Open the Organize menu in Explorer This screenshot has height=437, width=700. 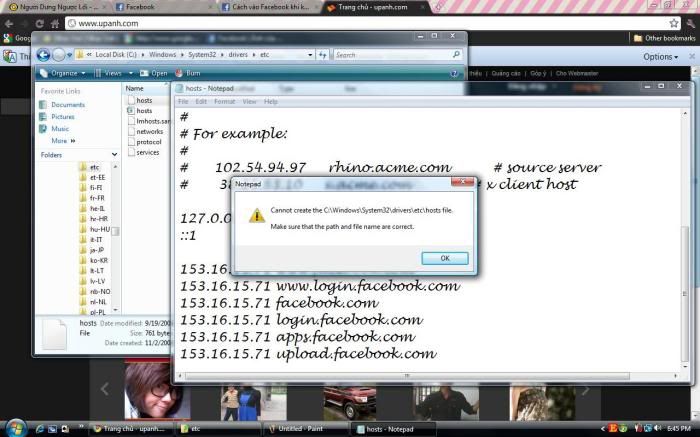click(x=62, y=73)
